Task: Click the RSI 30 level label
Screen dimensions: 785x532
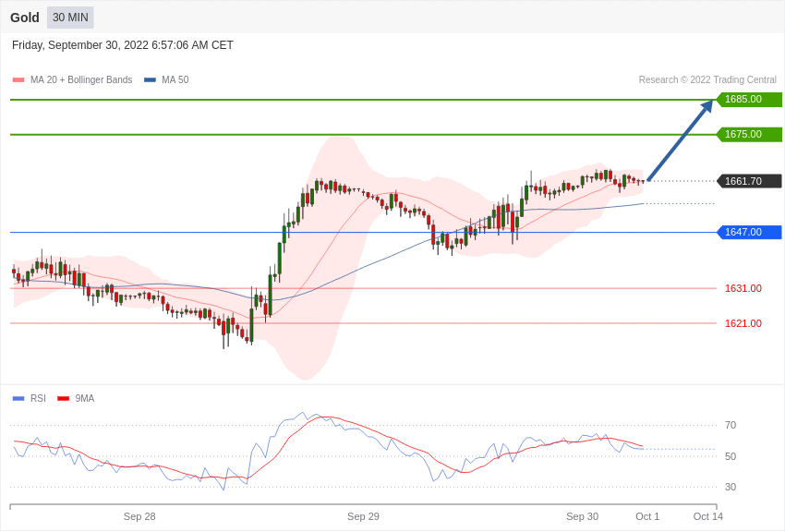Action: (731, 487)
